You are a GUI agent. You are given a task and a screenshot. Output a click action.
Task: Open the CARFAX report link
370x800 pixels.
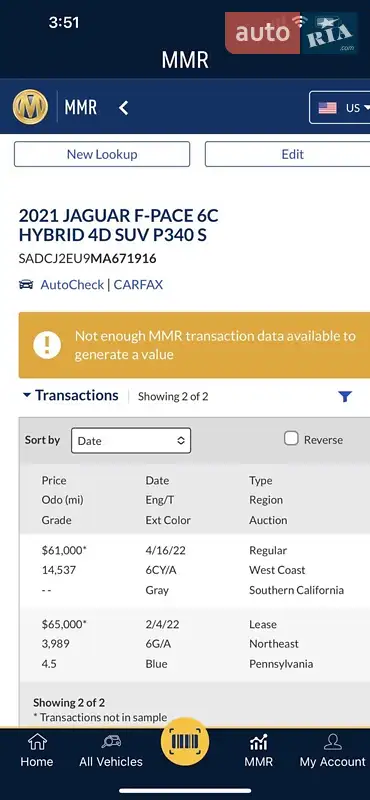pos(138,285)
